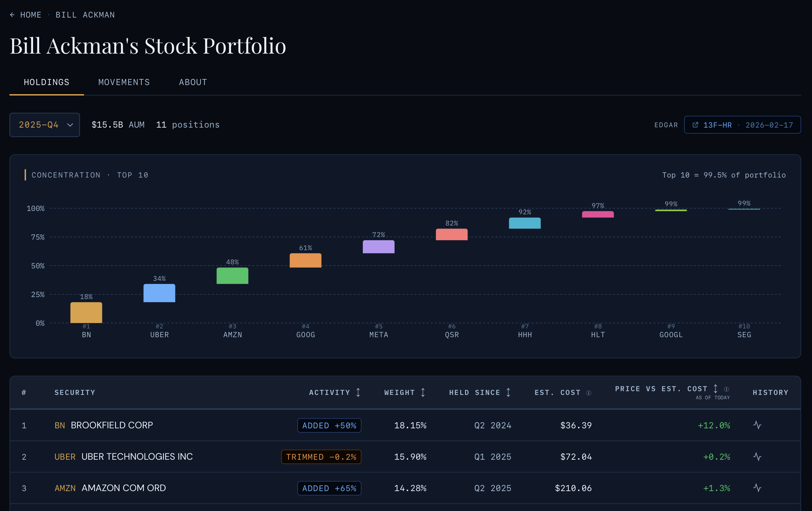Screen dimensions: 812x511
Task: Open the 2025-Q4 quarter selector
Action: pos(45,125)
